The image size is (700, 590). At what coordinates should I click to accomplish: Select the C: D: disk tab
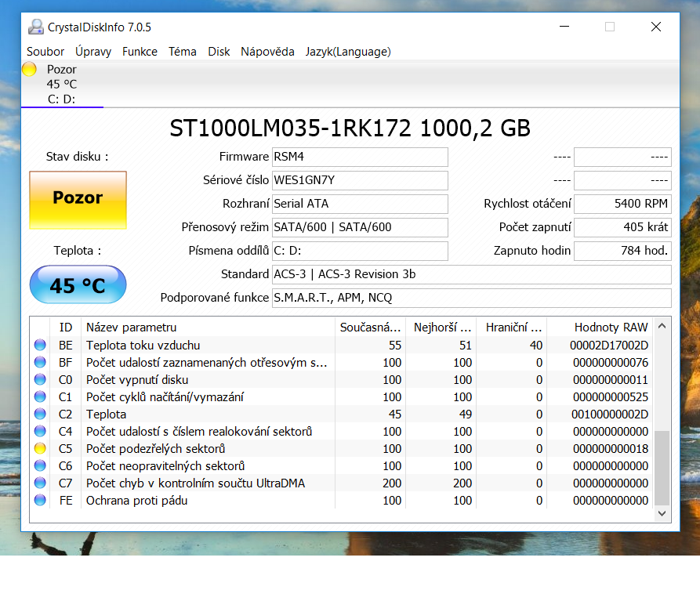pyautogui.click(x=62, y=99)
